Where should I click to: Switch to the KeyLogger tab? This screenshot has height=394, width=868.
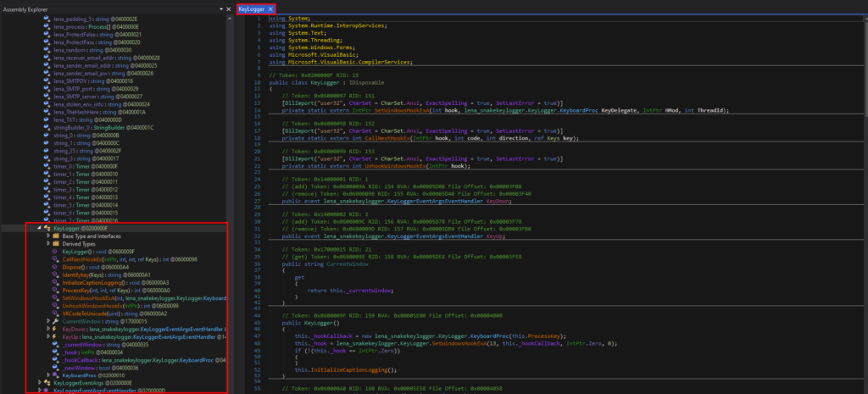point(251,8)
